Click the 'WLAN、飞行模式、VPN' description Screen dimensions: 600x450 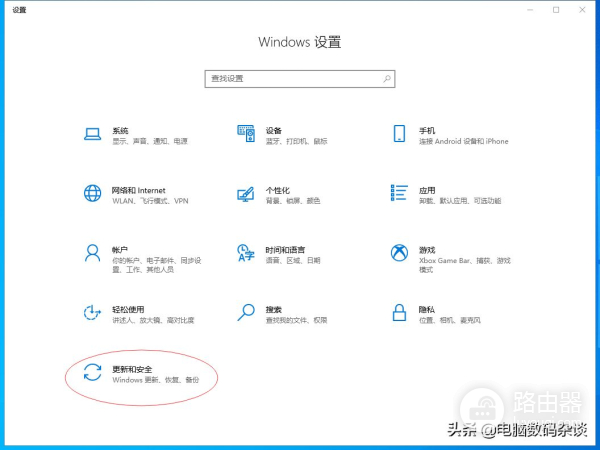pos(150,201)
